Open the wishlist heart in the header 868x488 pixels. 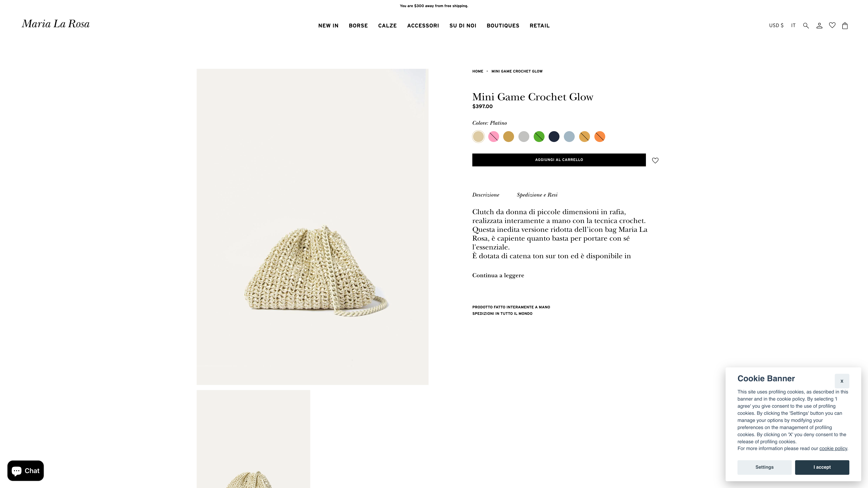click(832, 25)
